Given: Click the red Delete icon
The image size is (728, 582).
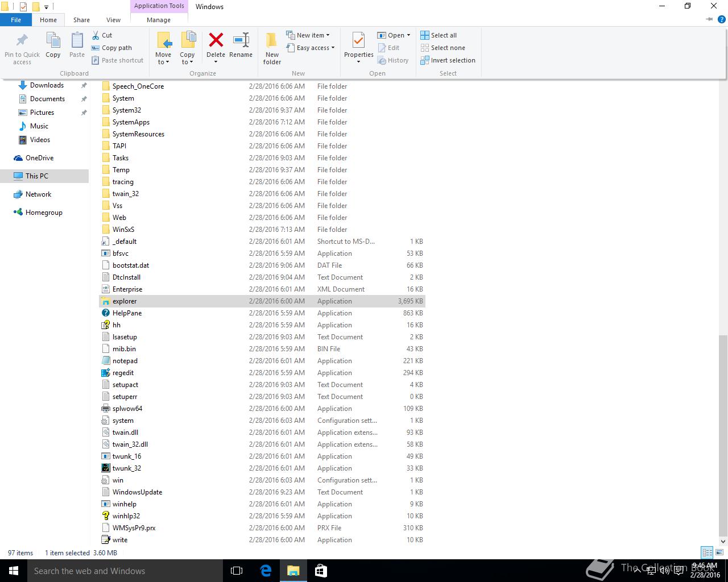Looking at the screenshot, I should click(216, 40).
